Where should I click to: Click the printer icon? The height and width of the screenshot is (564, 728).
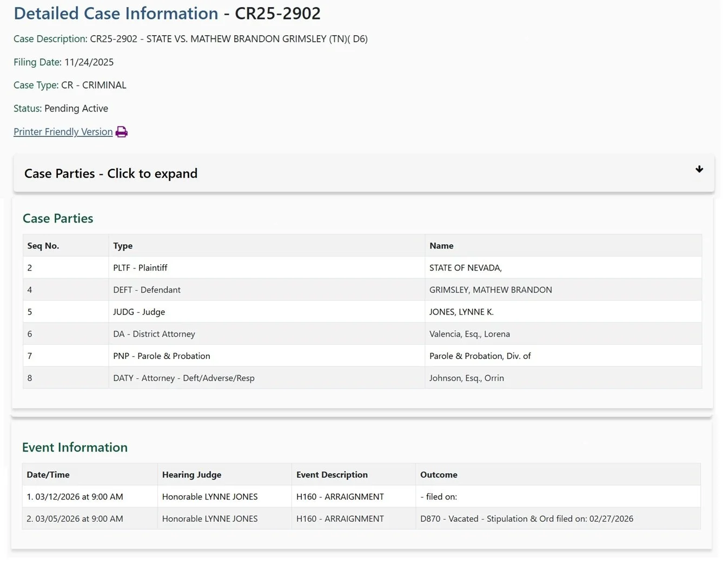click(122, 132)
